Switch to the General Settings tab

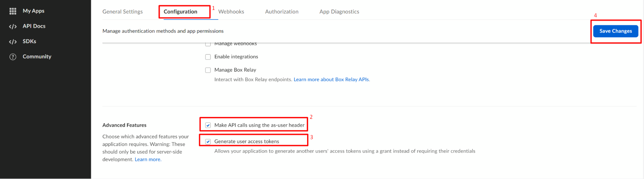click(x=122, y=12)
